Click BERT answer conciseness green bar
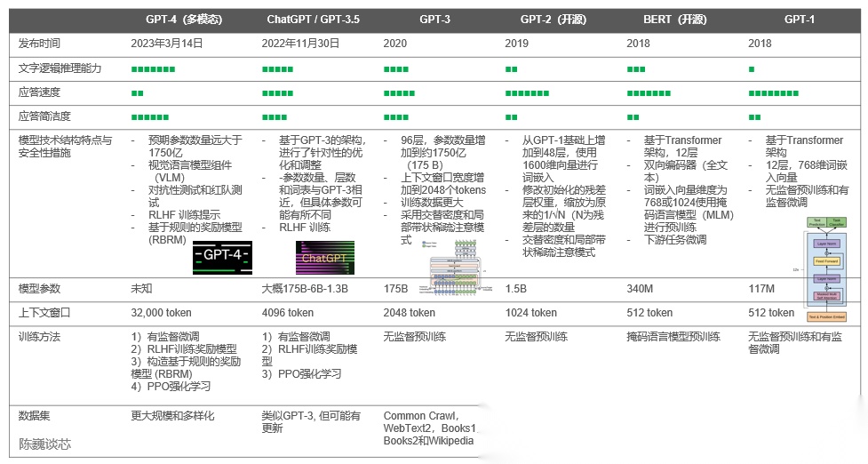This screenshot has width=868, height=464. coord(633,116)
